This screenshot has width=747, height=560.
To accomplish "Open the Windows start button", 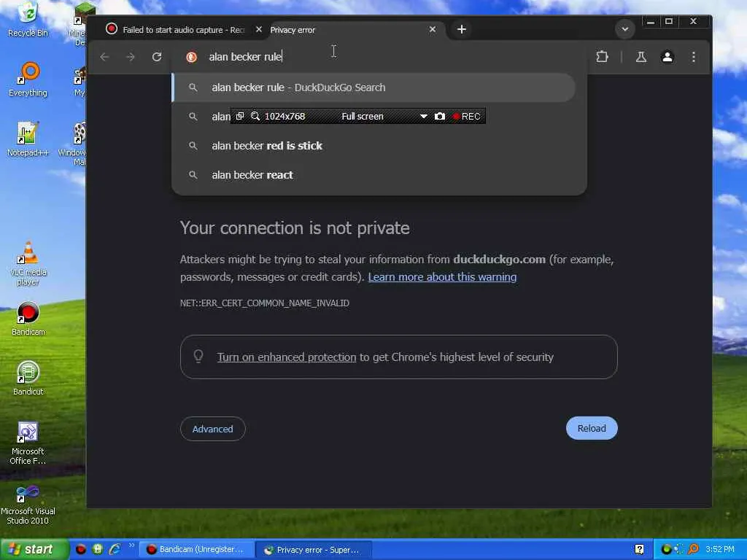I will pyautogui.click(x=33, y=549).
